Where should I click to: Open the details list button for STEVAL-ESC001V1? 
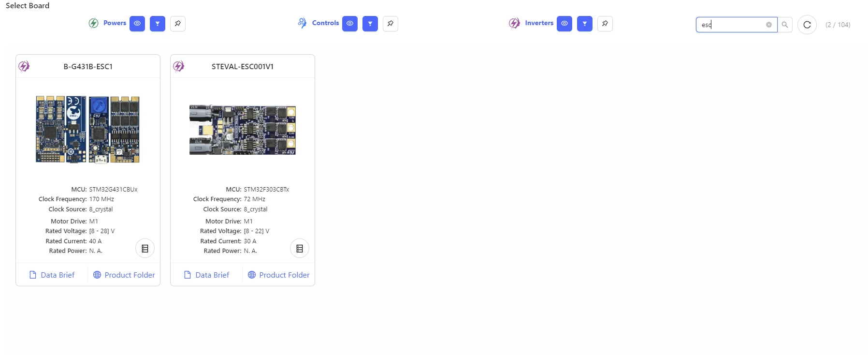pyautogui.click(x=300, y=249)
